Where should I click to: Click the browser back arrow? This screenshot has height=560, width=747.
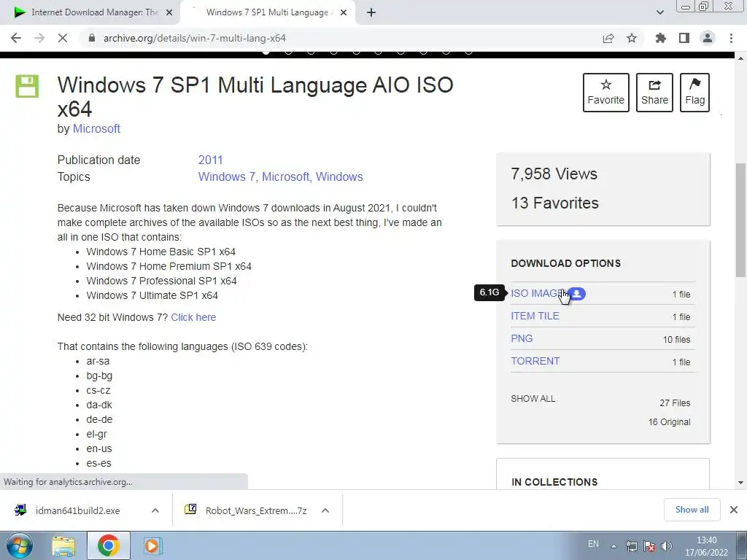pyautogui.click(x=16, y=38)
